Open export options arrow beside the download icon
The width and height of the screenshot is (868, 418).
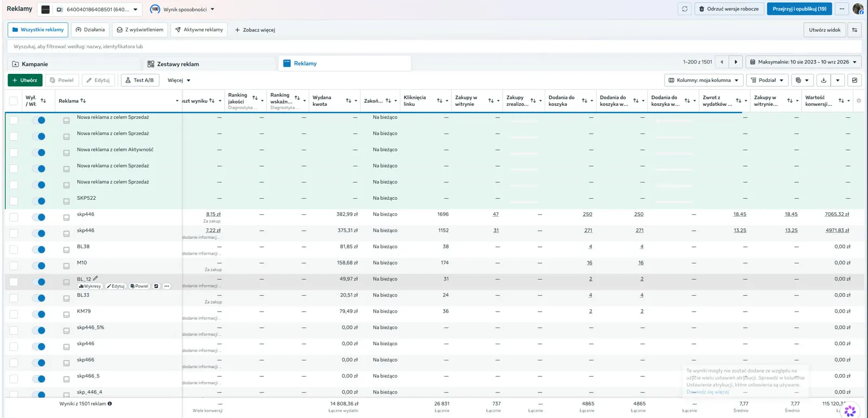[x=838, y=80]
